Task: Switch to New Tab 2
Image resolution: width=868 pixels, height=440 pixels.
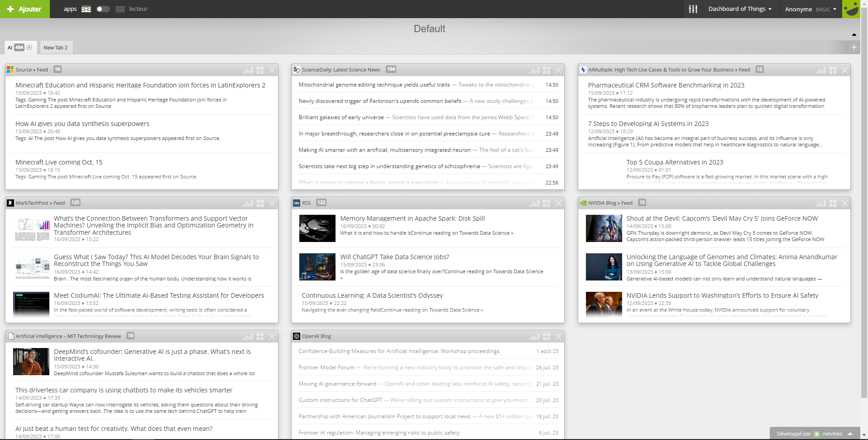Action: 55,48
